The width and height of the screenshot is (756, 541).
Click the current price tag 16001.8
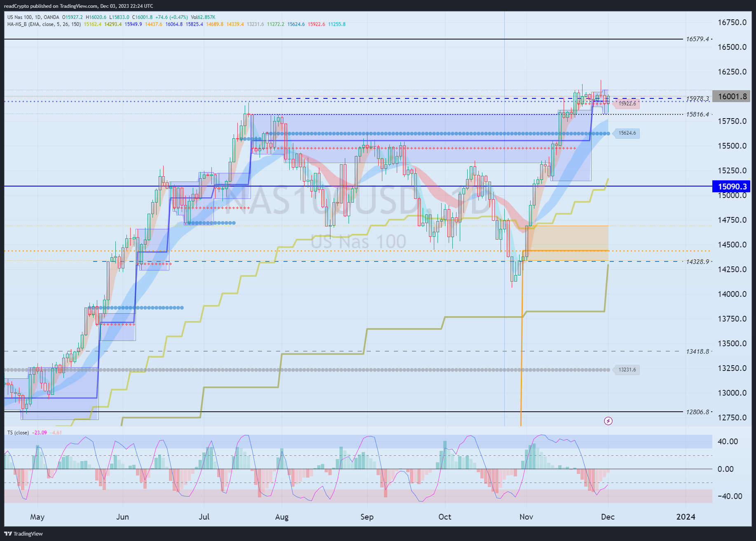732,96
